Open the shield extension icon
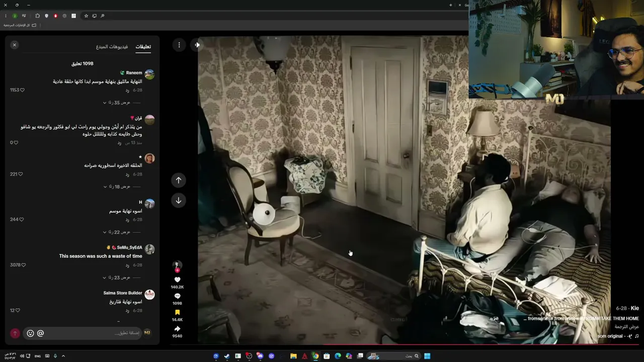644x362 pixels. [x=47, y=16]
